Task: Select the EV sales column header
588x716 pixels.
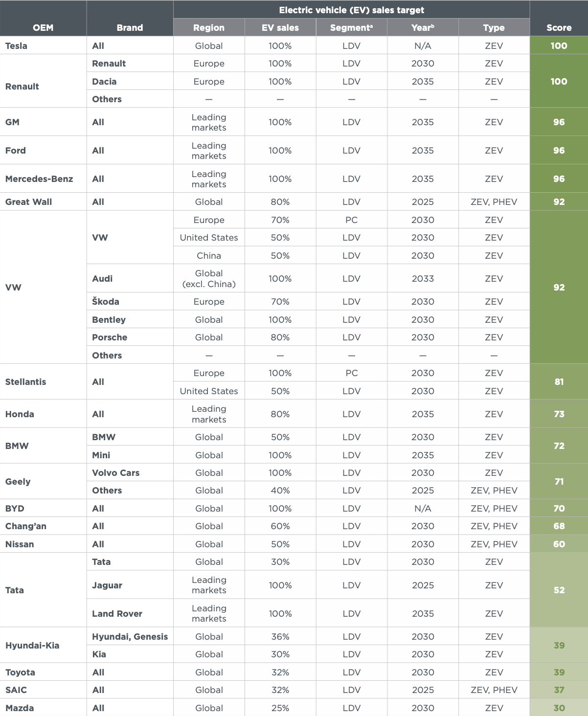Action: click(x=280, y=28)
